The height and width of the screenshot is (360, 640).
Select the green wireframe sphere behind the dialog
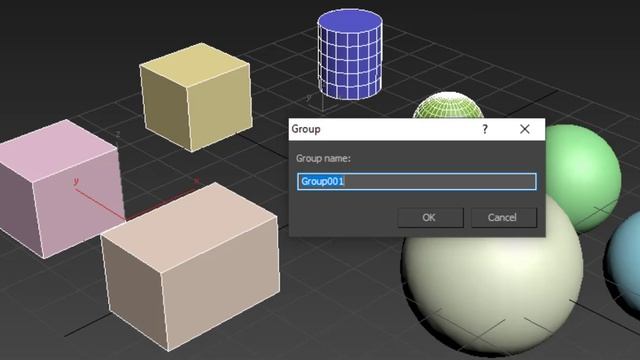448,105
